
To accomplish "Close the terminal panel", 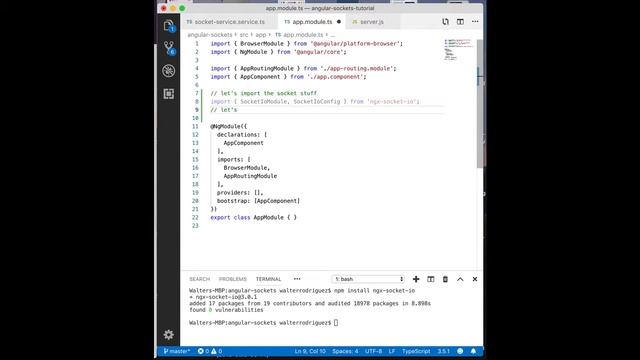I will click(x=475, y=279).
